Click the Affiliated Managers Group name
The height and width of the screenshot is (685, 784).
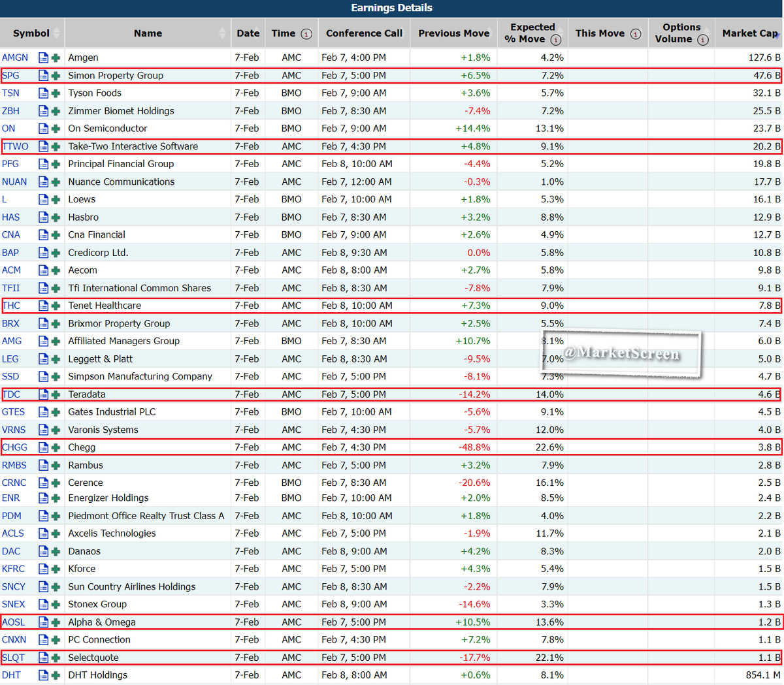coord(124,341)
